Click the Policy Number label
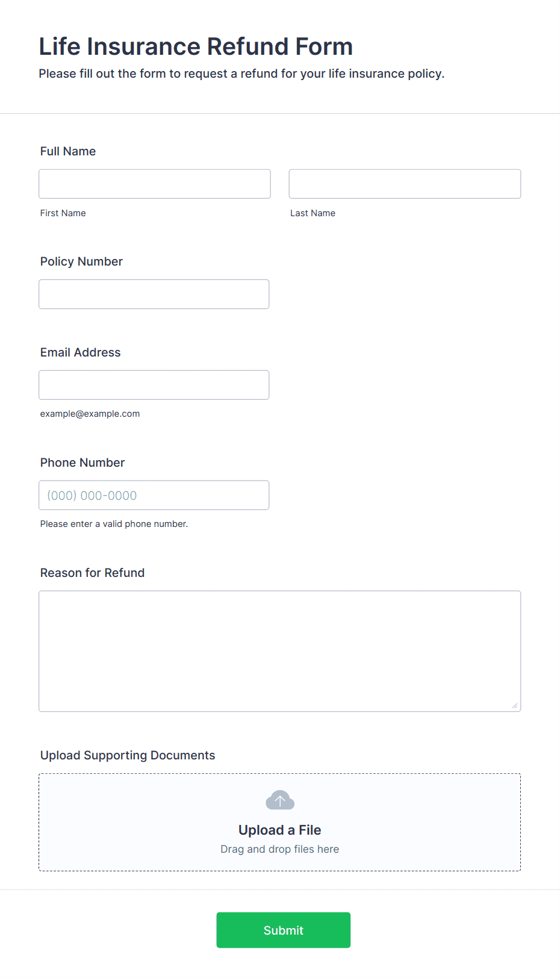Screen dimensions: 560x978 (81, 261)
